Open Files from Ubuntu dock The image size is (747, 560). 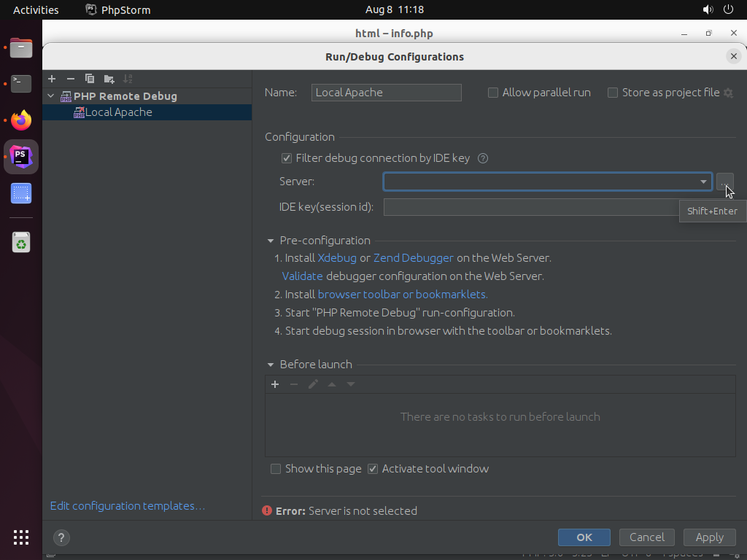(x=21, y=47)
